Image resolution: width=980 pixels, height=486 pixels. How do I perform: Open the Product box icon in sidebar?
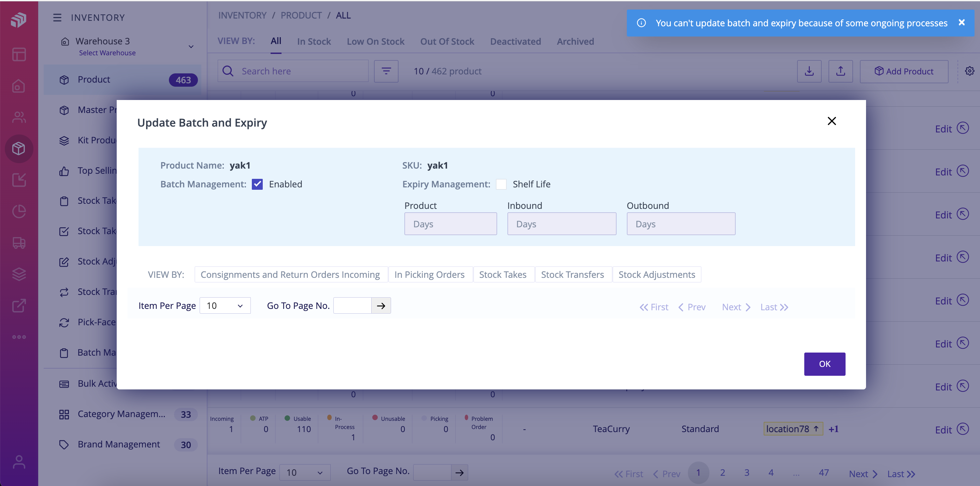pyautogui.click(x=19, y=149)
